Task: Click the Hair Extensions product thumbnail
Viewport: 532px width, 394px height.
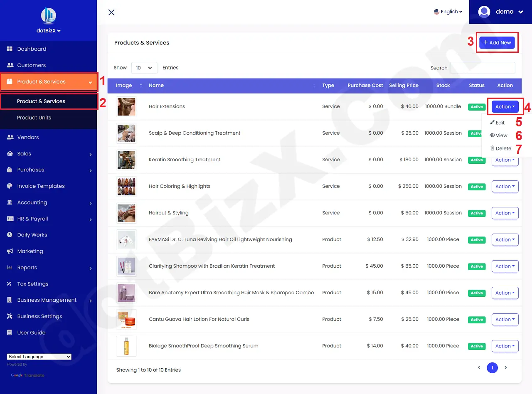Action: (x=126, y=106)
